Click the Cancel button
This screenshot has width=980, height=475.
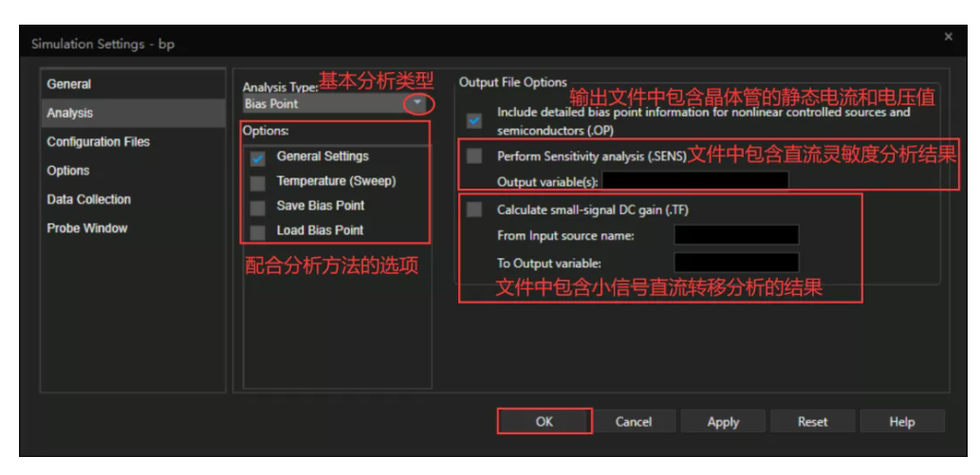tap(634, 422)
